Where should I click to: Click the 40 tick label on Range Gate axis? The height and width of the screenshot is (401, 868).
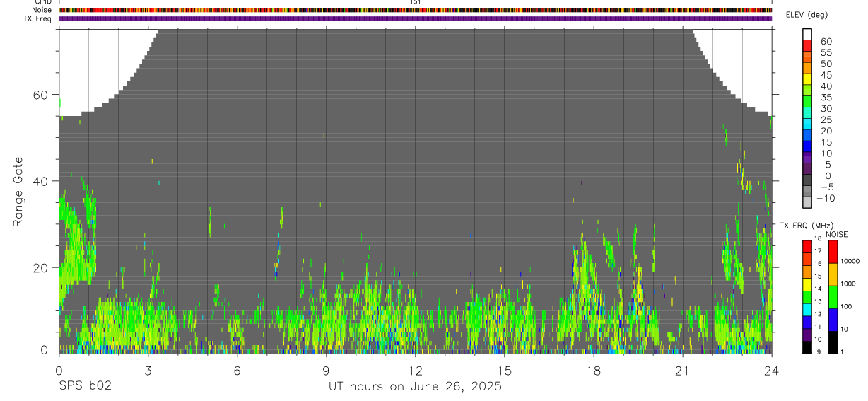click(x=40, y=181)
